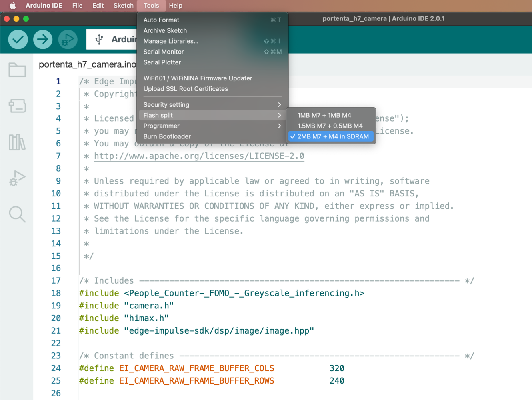
Task: Start the Debug toolbar button
Action: point(68,39)
